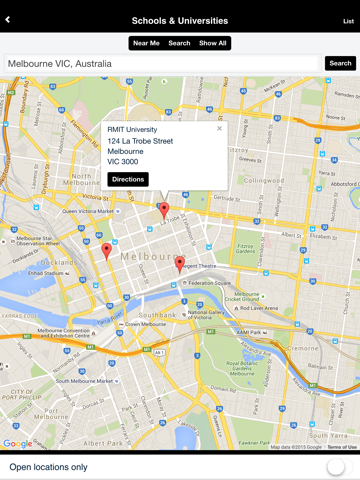Toggle the Open locations only switch
The height and width of the screenshot is (480, 360).
(x=339, y=467)
